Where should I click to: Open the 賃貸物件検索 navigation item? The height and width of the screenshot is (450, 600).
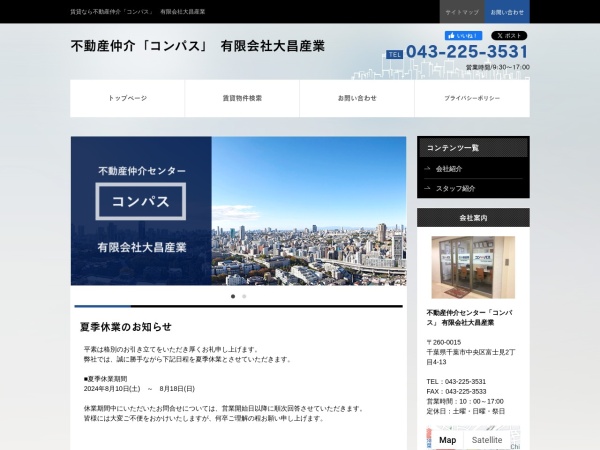coord(242,98)
